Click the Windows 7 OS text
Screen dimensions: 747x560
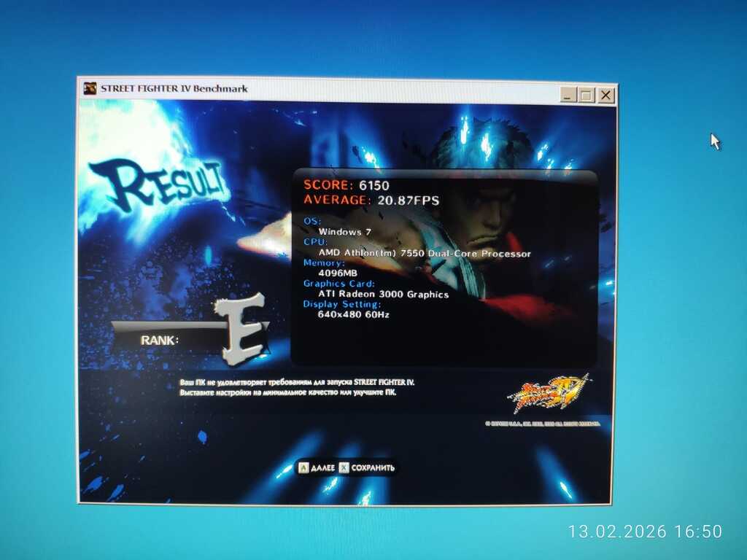[345, 232]
